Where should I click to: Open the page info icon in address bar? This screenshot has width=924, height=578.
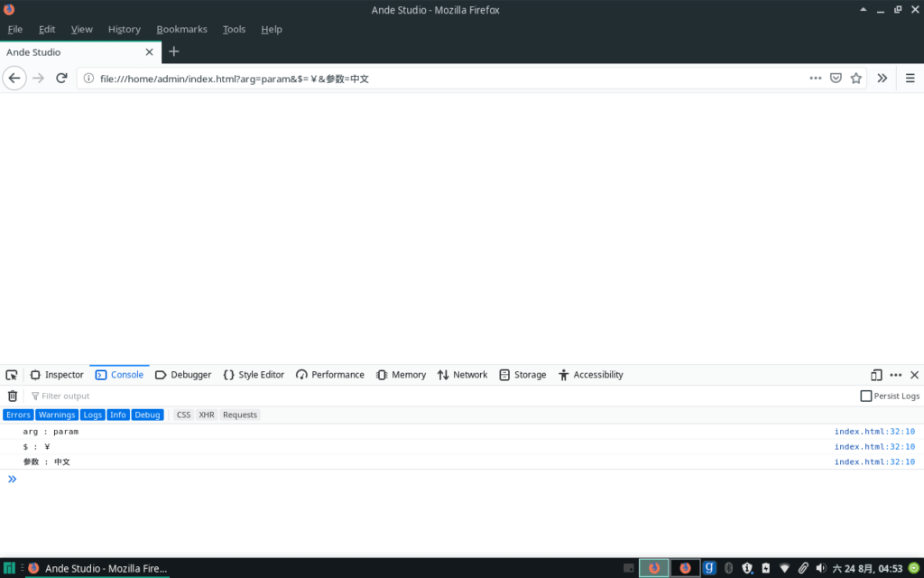[x=88, y=79]
